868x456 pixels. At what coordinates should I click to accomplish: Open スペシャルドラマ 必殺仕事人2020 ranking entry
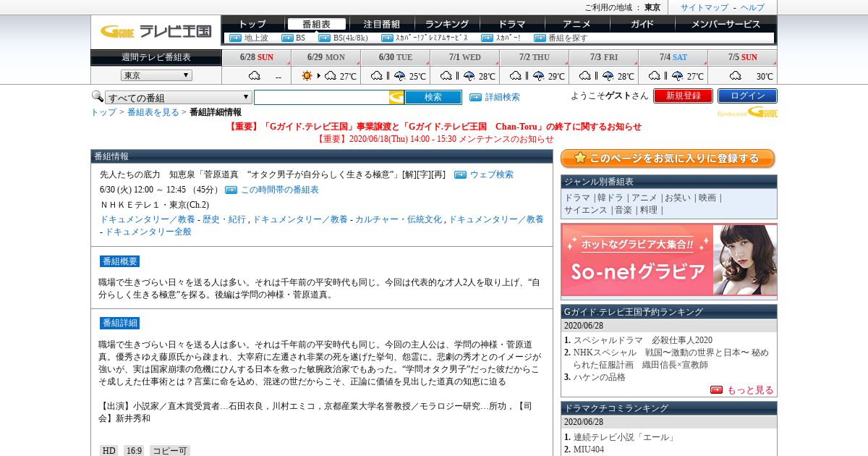coord(643,340)
